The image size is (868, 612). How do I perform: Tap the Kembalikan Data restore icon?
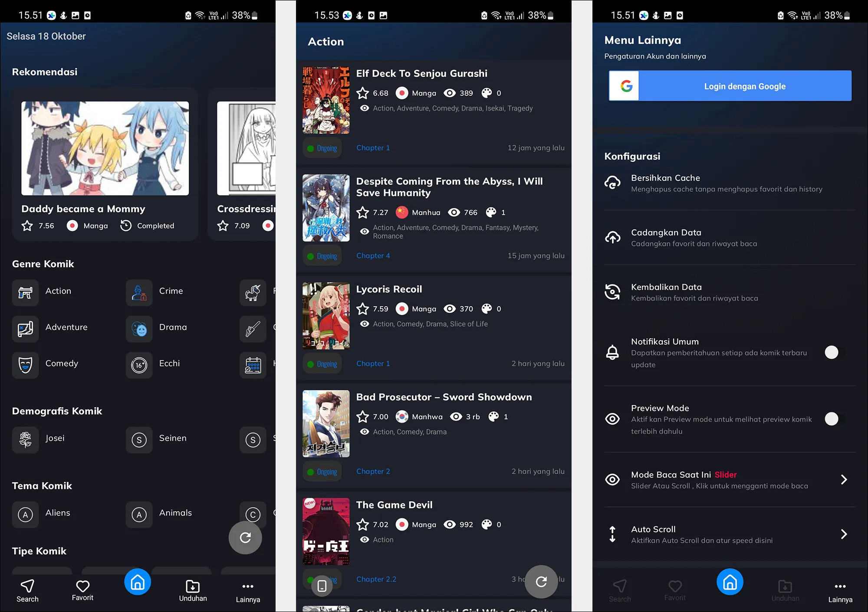tap(612, 292)
